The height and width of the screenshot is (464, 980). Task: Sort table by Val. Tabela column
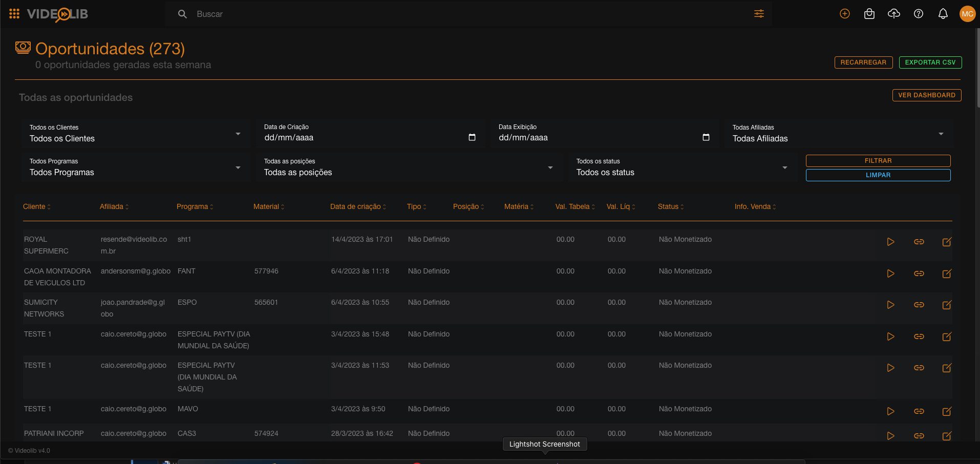click(x=575, y=206)
